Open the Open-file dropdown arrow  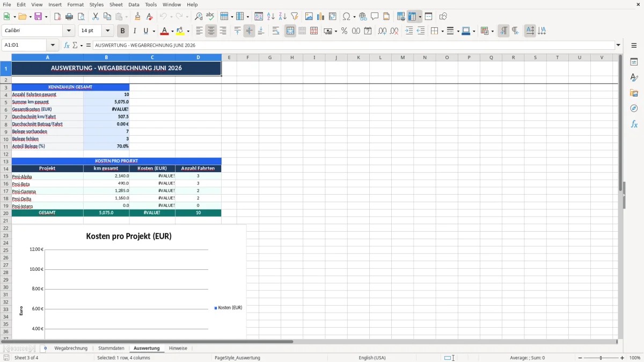[x=30, y=17]
